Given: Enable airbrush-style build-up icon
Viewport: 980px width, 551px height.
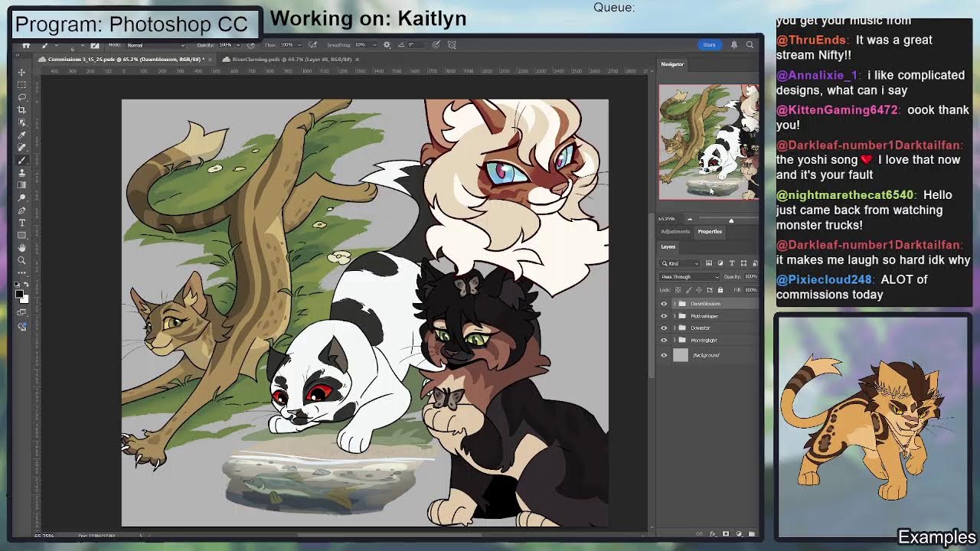Looking at the screenshot, I should 312,44.
